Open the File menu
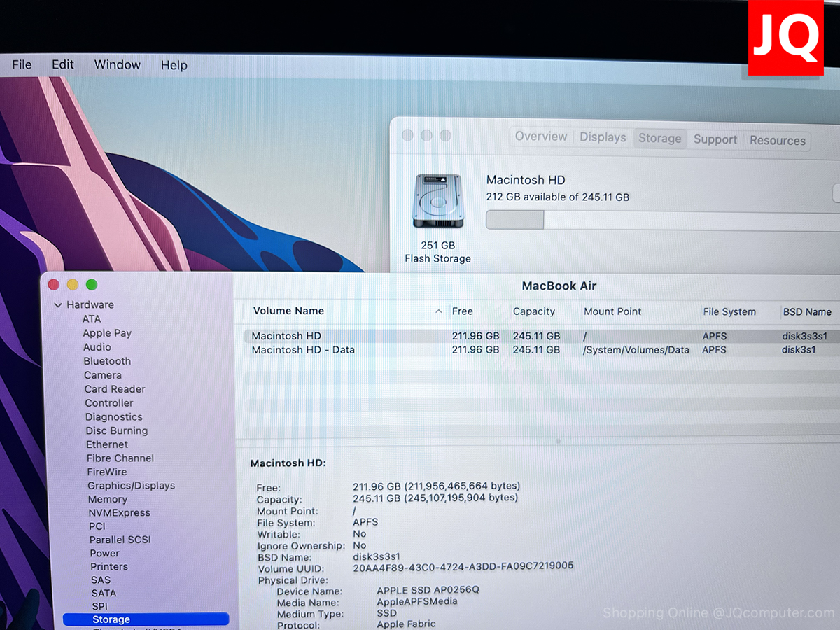This screenshot has width=840, height=630. tap(22, 64)
